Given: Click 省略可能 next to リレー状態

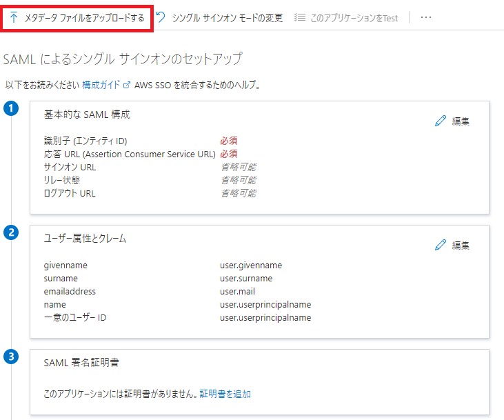Looking at the screenshot, I should coord(239,180).
